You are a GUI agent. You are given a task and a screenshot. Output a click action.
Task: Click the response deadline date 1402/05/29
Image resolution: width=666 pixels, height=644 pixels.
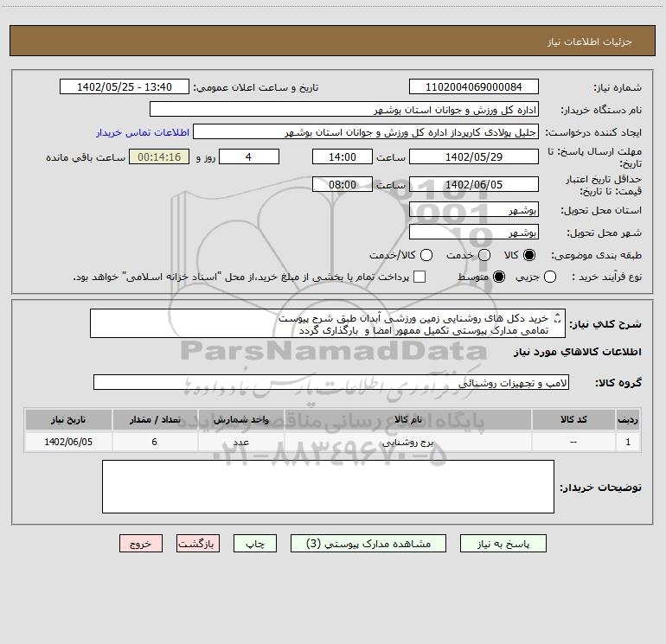(474, 156)
